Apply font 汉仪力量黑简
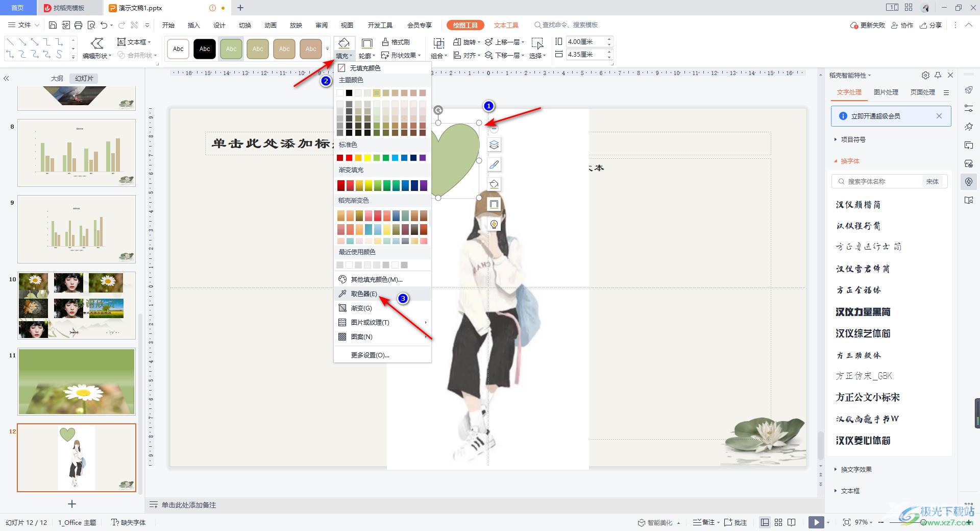980x531 pixels. 863,312
